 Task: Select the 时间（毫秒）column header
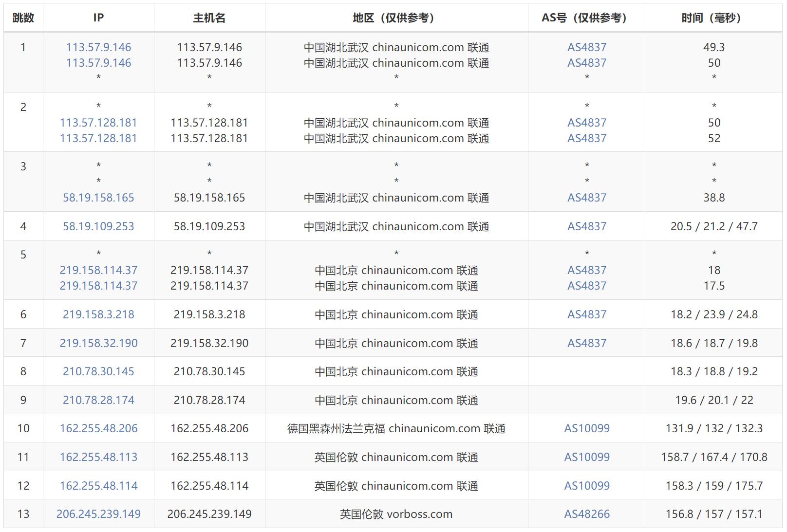tap(714, 18)
